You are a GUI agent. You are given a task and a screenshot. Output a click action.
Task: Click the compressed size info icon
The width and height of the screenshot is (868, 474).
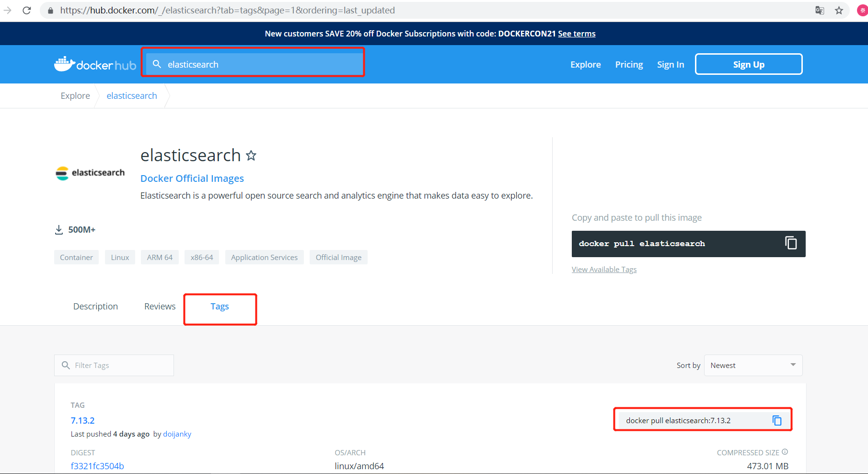point(785,452)
